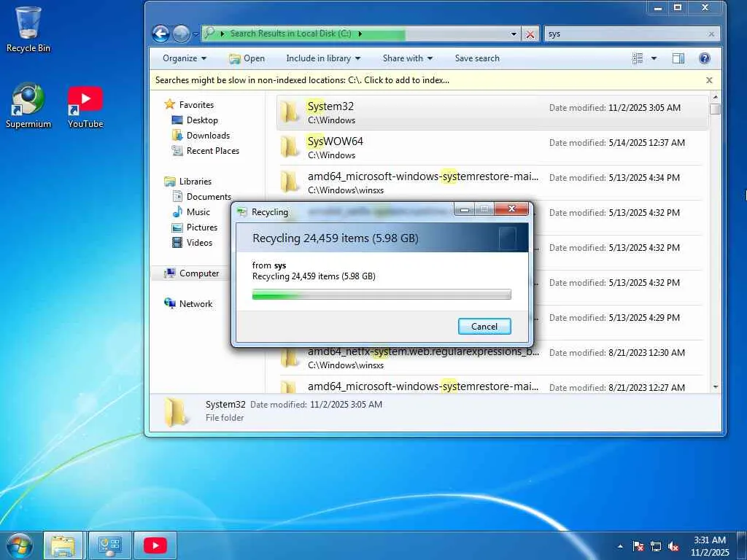This screenshot has height=560, width=747.
Task: Open the Share with menu
Action: point(408,58)
